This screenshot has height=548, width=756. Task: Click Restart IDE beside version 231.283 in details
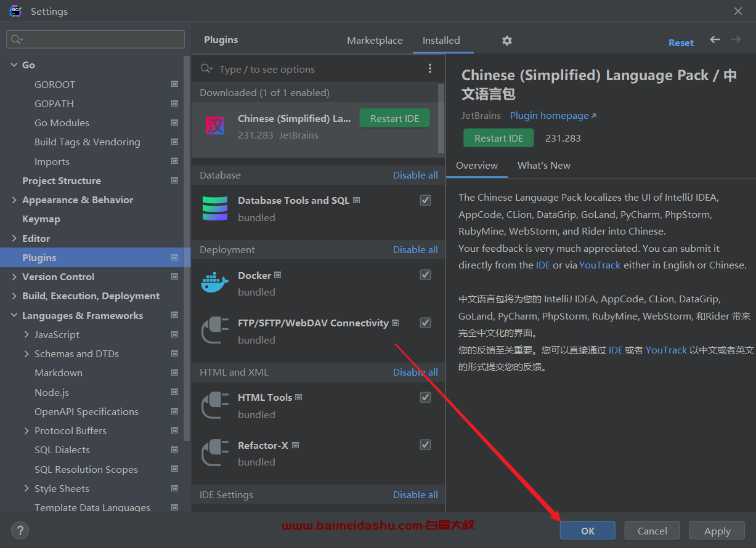click(499, 138)
